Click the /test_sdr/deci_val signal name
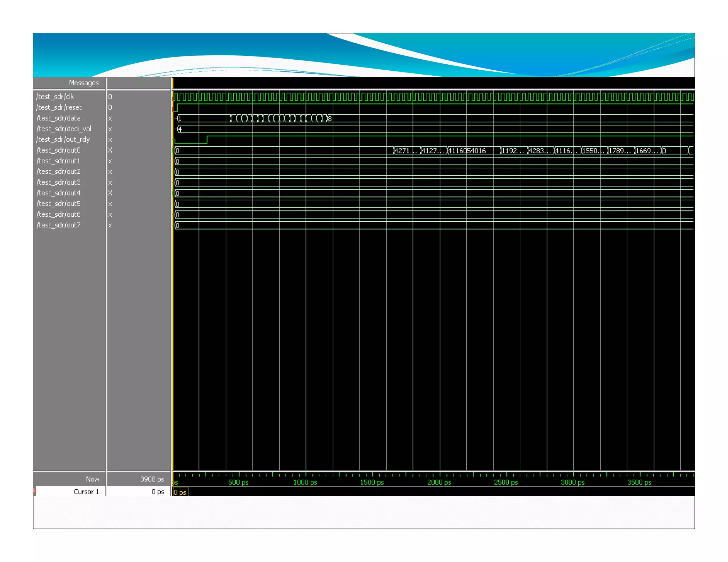The height and width of the screenshot is (562, 728). 64,129
